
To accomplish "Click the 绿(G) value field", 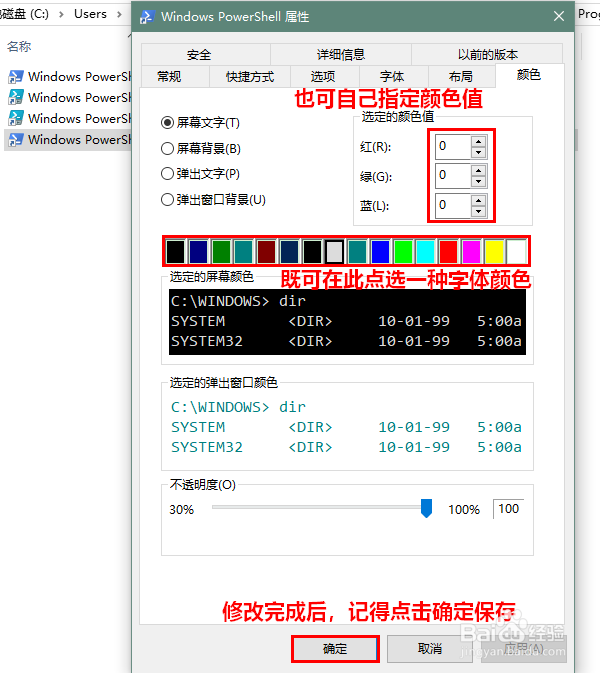I will (453, 176).
